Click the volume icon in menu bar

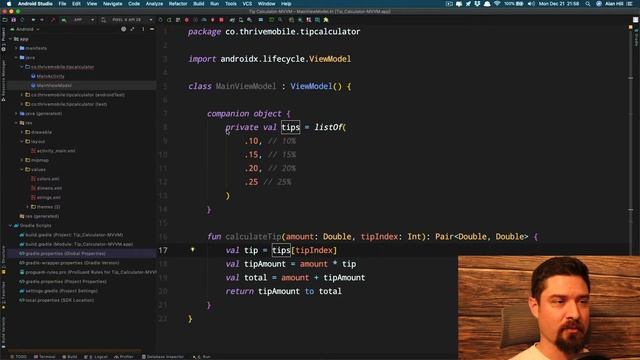tap(531, 4)
